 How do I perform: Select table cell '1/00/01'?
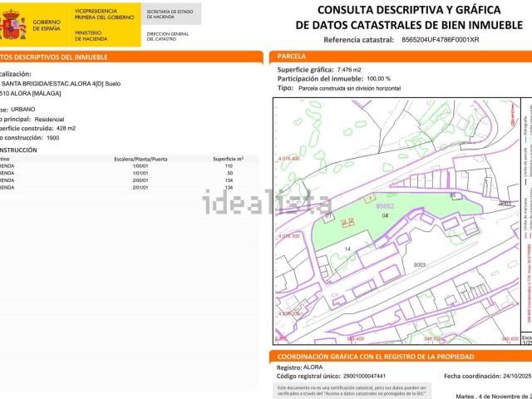click(140, 166)
